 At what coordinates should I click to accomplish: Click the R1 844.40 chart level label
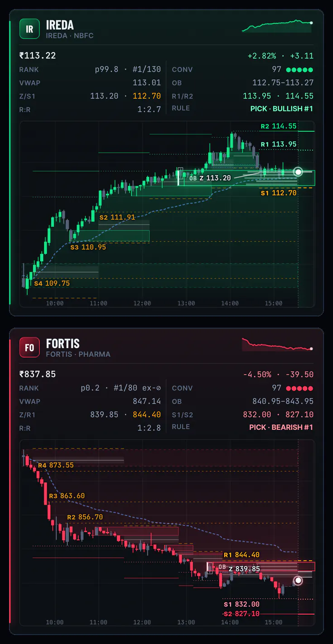[241, 555]
